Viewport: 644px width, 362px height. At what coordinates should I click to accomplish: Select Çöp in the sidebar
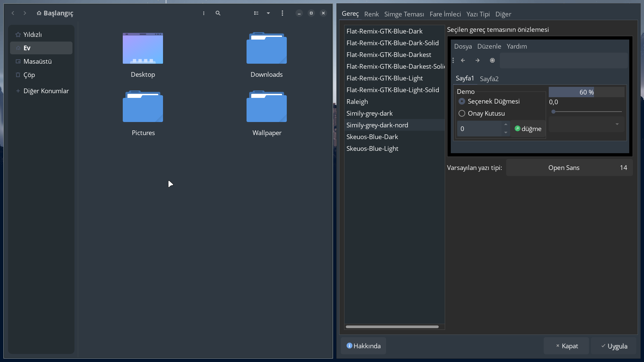[x=29, y=75]
